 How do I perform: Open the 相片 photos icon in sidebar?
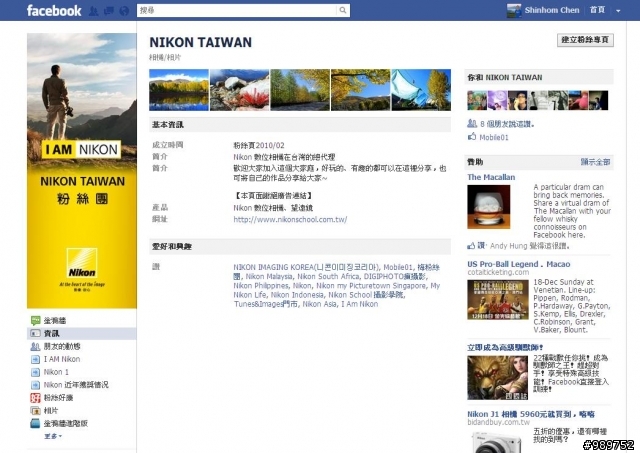click(36, 410)
